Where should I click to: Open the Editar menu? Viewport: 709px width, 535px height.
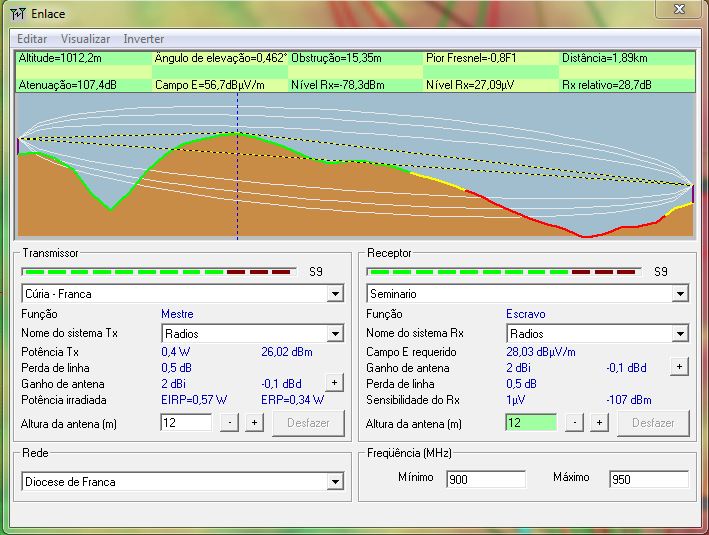[32, 39]
